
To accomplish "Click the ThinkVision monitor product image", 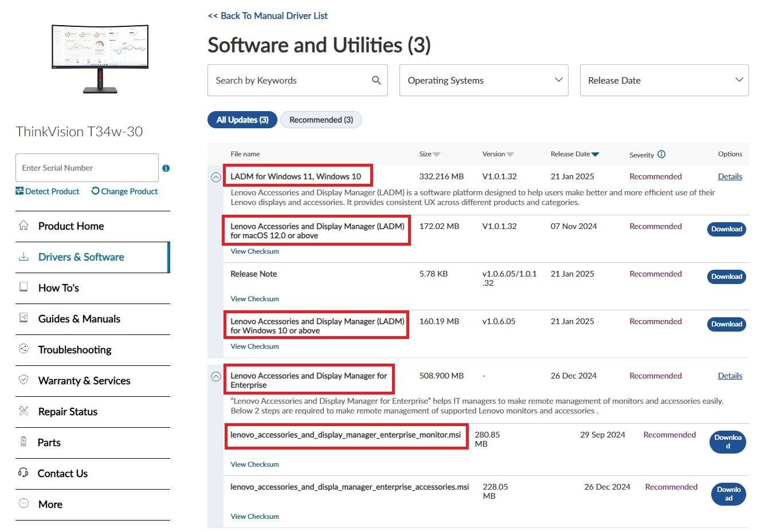I will (100, 58).
